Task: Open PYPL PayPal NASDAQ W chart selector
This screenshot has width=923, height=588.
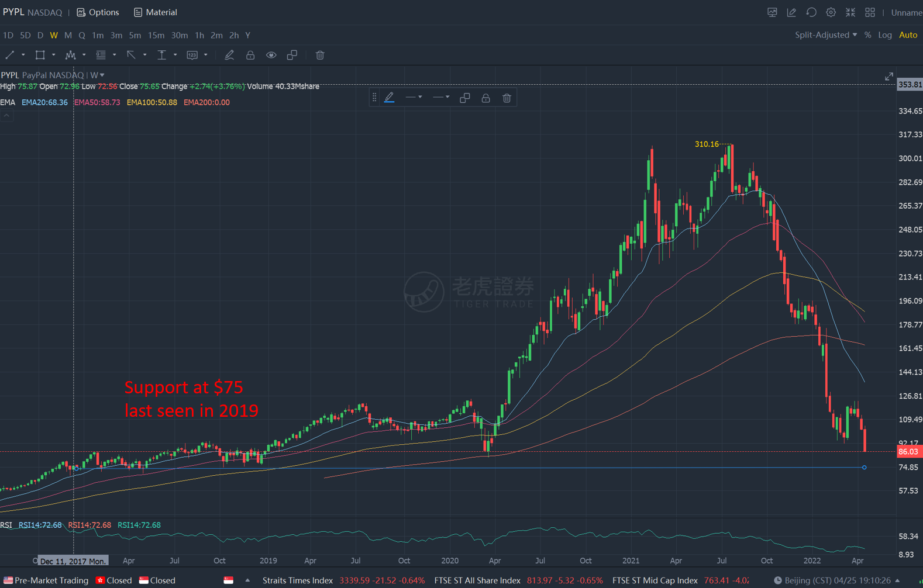Action: coord(53,75)
